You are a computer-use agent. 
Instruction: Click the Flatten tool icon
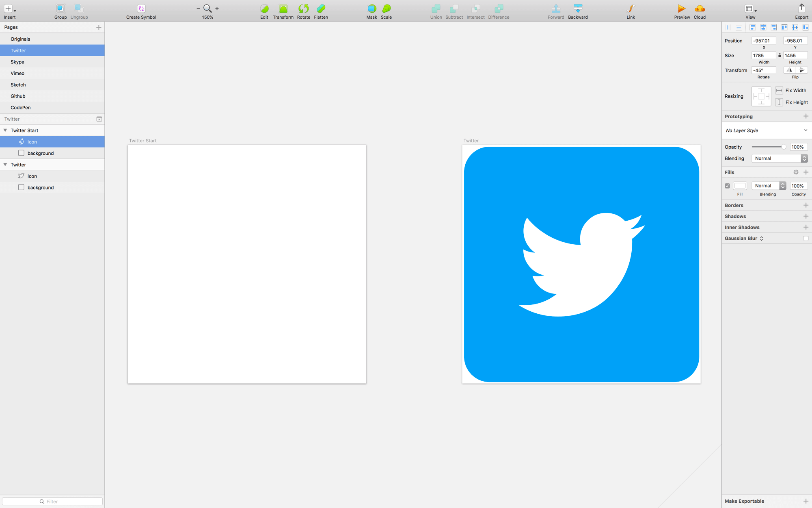[x=321, y=9]
